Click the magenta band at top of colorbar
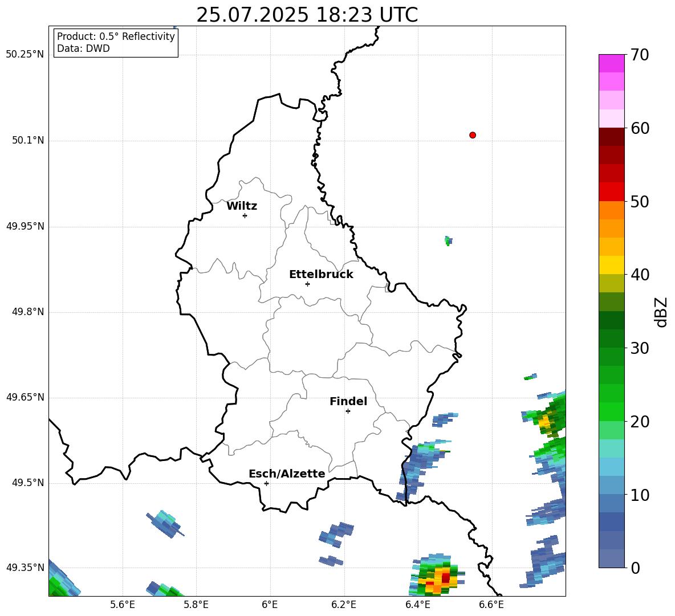 pyautogui.click(x=611, y=63)
